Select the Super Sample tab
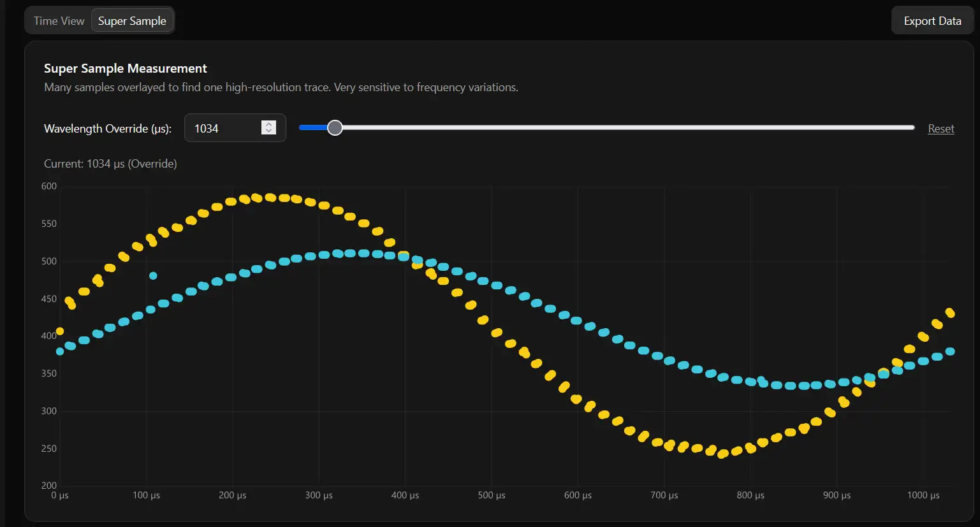 tap(132, 21)
